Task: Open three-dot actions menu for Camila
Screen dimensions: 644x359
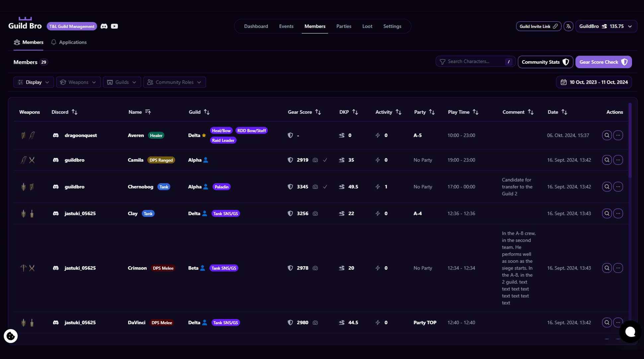Action: click(618, 160)
